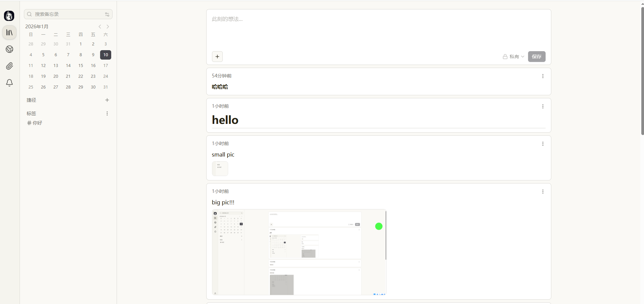This screenshot has height=304, width=644.
Task: Open tag options menu next to 标签
Action: [x=107, y=113]
